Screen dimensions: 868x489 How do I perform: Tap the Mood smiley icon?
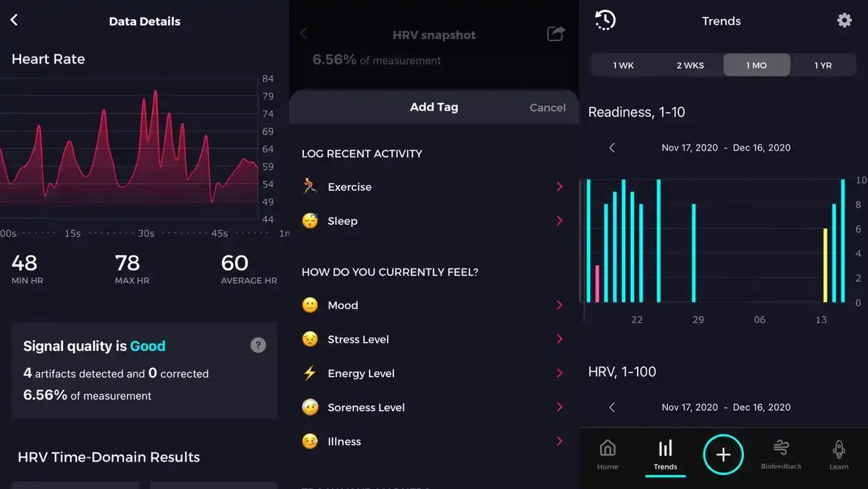pyautogui.click(x=309, y=305)
